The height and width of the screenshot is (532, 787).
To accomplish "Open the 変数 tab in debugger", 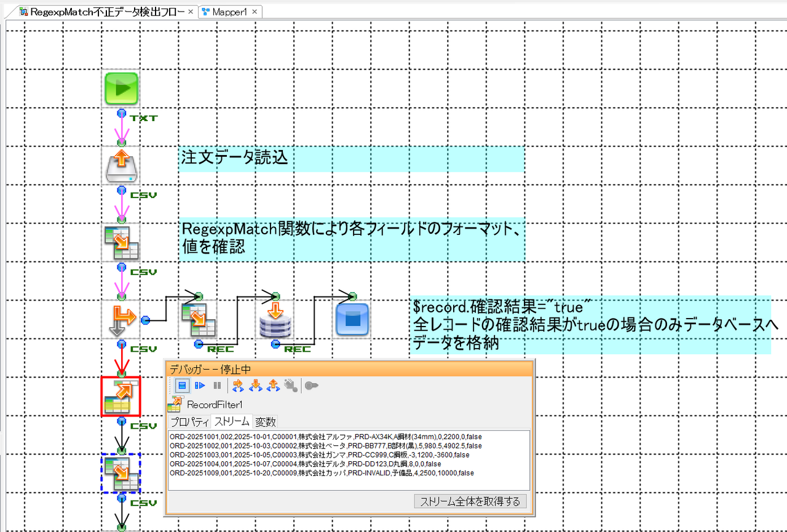I will 266,421.
